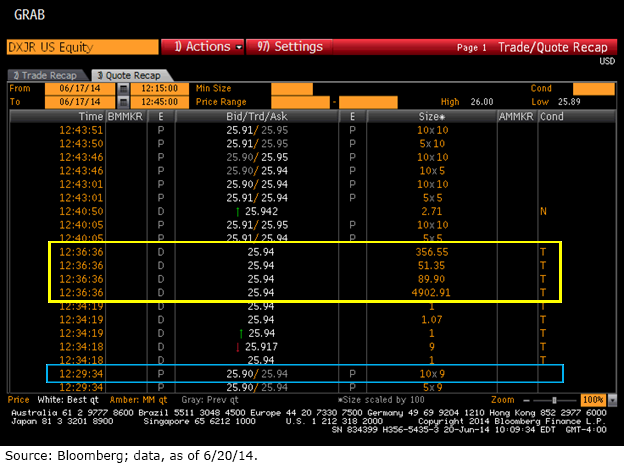The height and width of the screenshot is (463, 624).
Task: Click the 51.35 size value
Action: tap(432, 266)
